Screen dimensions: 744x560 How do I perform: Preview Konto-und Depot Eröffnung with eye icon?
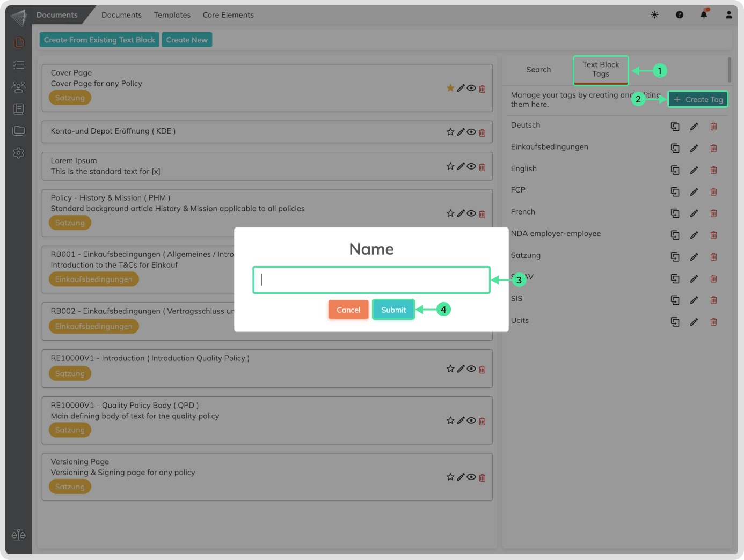pyautogui.click(x=471, y=132)
